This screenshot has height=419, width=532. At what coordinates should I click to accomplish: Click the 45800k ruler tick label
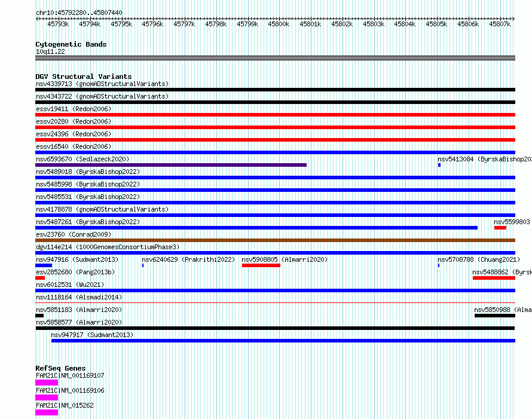279,24
